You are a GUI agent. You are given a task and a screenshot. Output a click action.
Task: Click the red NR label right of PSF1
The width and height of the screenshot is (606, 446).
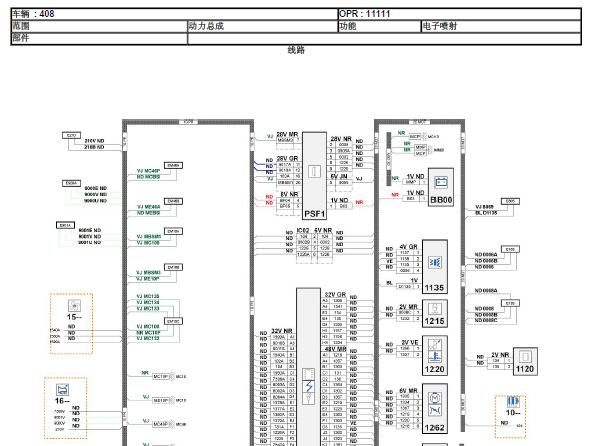pyautogui.click(x=359, y=202)
